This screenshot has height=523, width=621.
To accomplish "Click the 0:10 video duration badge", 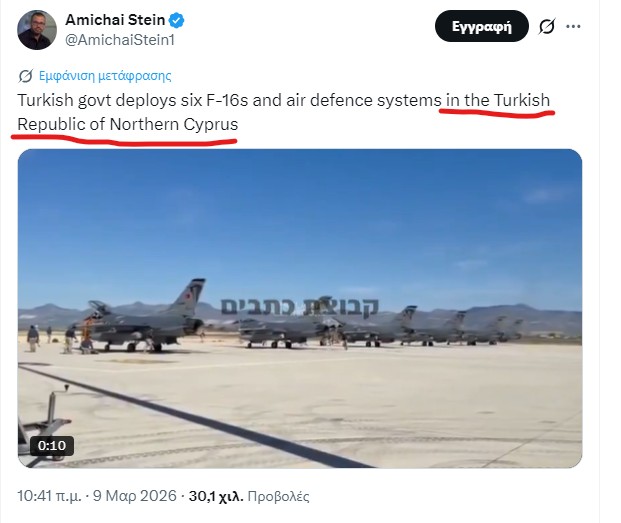I will (x=52, y=446).
